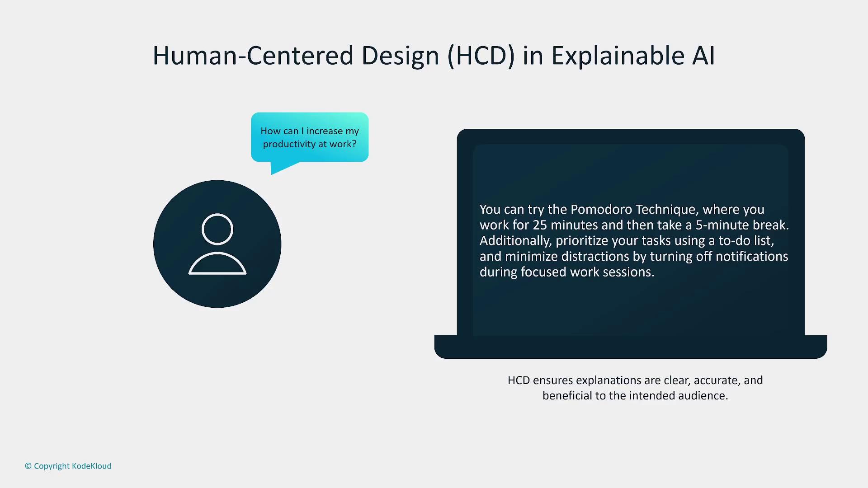Image resolution: width=868 pixels, height=488 pixels.
Task: Click 'Explainable AI' in the title
Action: point(632,56)
